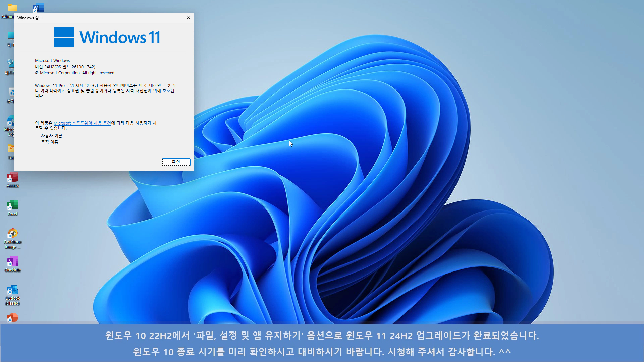Close the Windows 정보 dialog
This screenshot has height=362, width=644.
click(x=189, y=18)
